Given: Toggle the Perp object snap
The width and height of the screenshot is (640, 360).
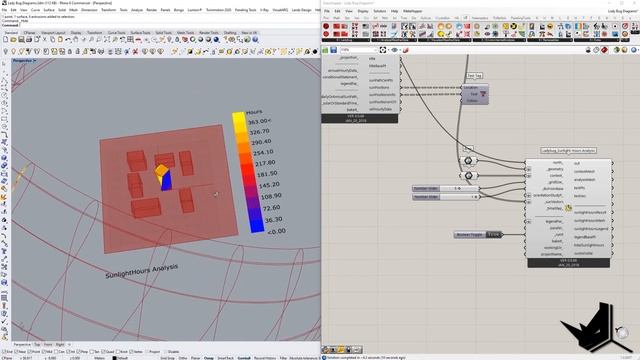Looking at the screenshot, I should point(83,351).
